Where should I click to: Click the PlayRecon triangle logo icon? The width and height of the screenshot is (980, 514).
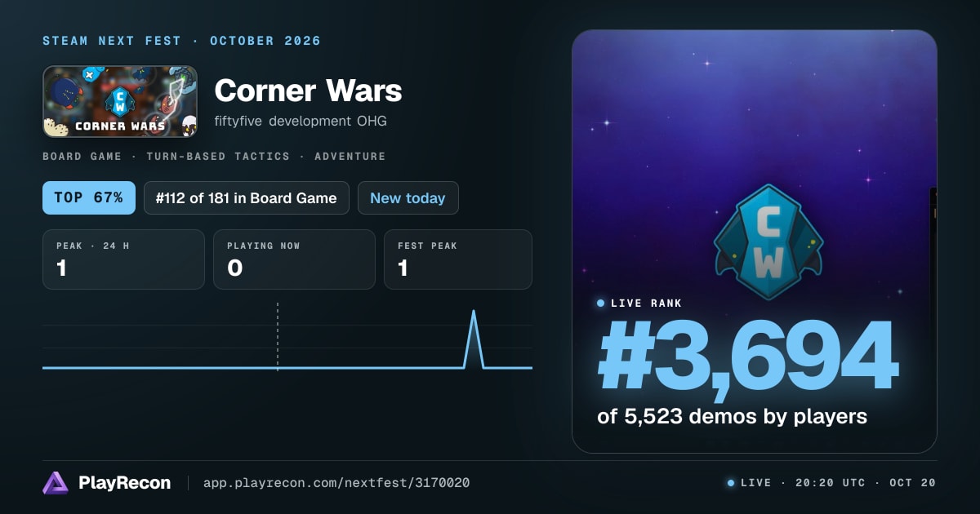56,483
